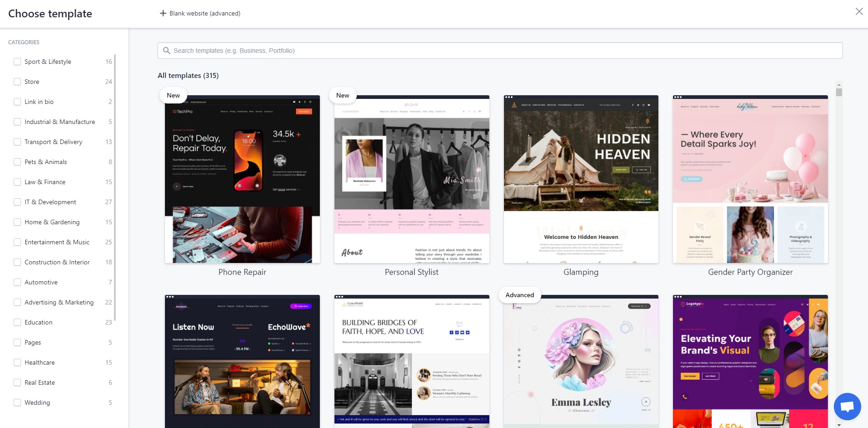Click the Sport & Lifestyle label
This screenshot has height=428, width=868.
pyautogui.click(x=48, y=62)
